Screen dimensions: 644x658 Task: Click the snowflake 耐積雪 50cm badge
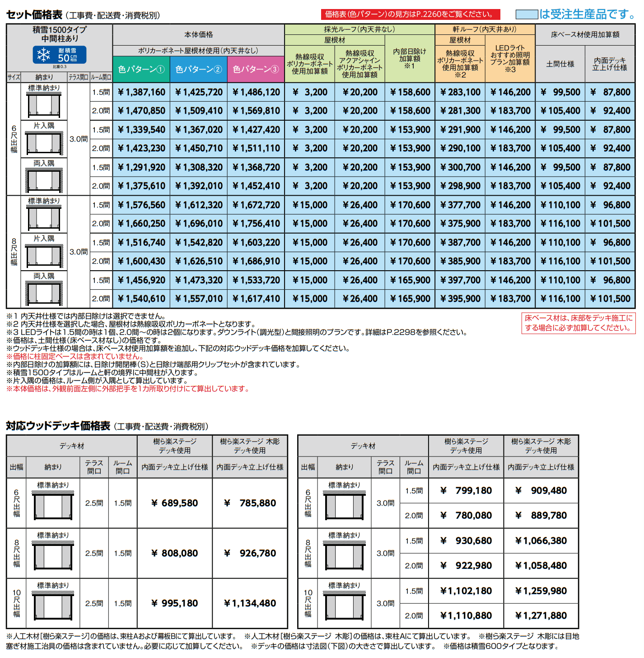(x=60, y=55)
